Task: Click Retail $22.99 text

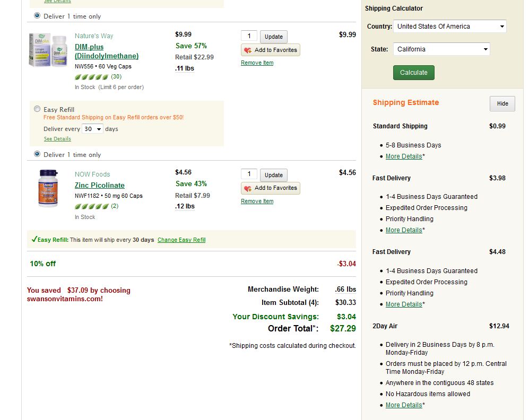Action: click(x=194, y=57)
